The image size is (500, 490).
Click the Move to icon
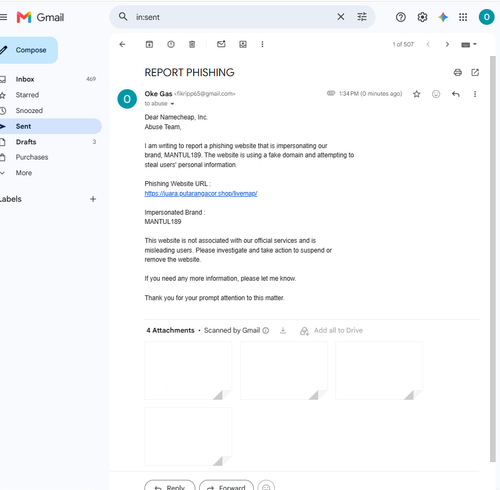(x=243, y=44)
